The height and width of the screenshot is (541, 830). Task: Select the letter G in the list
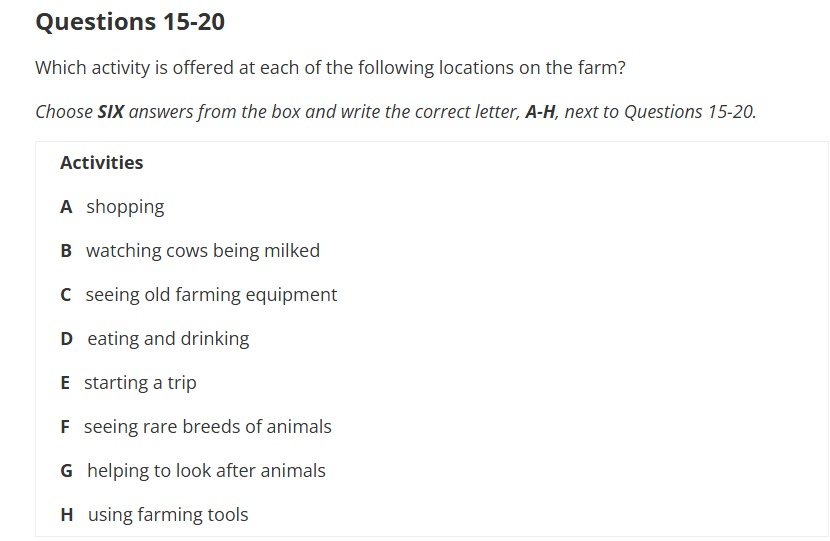pos(66,471)
